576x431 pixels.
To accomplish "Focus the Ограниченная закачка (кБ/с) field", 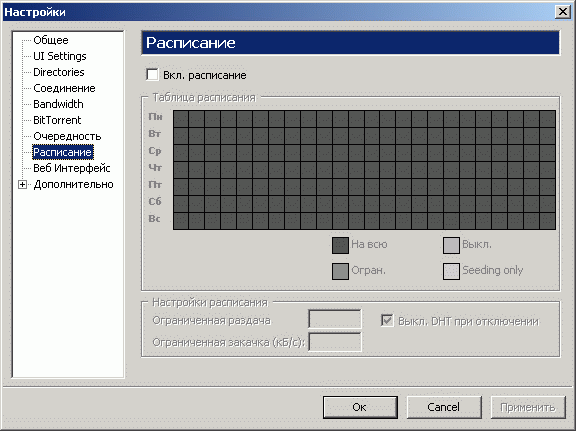I will pyautogui.click(x=335, y=342).
